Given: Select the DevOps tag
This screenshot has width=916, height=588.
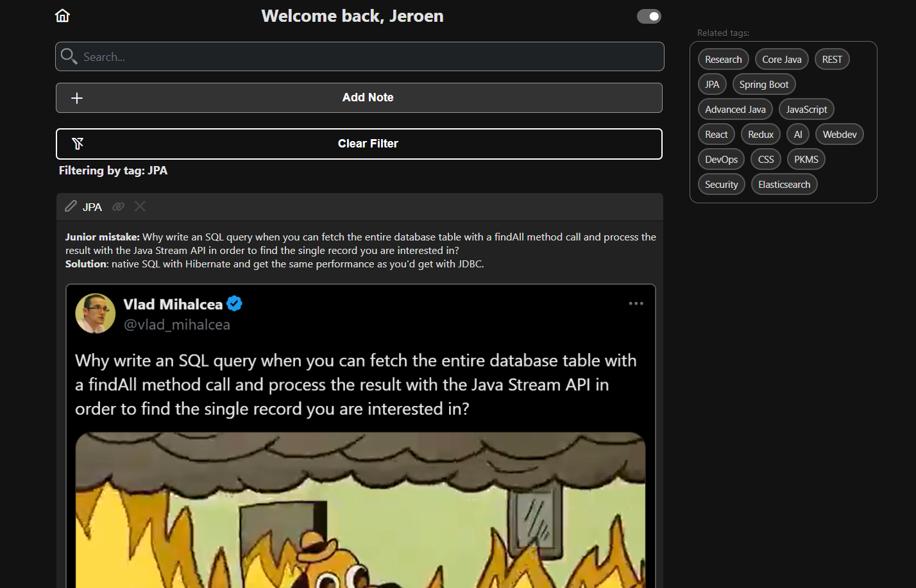Looking at the screenshot, I should pos(721,159).
